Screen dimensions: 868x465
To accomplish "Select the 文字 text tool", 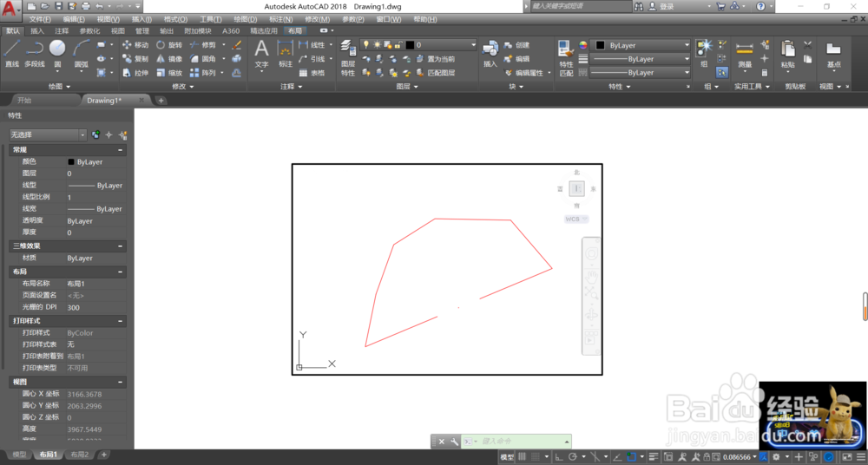I will click(261, 54).
